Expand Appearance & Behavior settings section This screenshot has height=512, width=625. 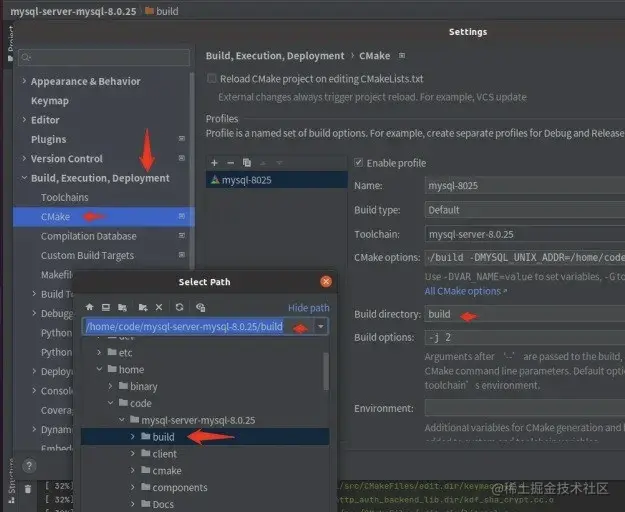coord(24,81)
